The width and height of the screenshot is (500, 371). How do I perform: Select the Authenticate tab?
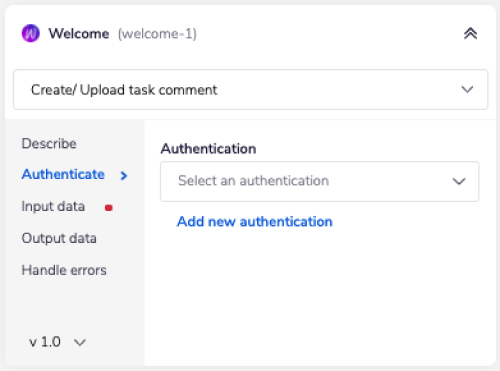click(x=63, y=174)
